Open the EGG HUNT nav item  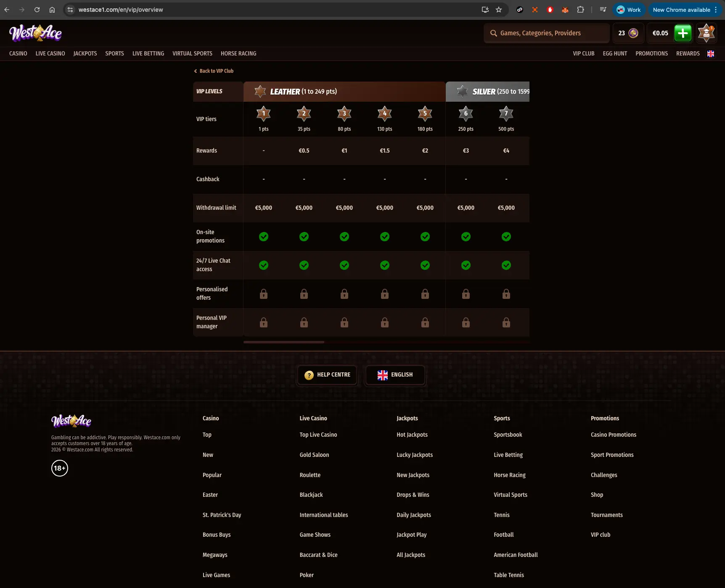tap(615, 53)
